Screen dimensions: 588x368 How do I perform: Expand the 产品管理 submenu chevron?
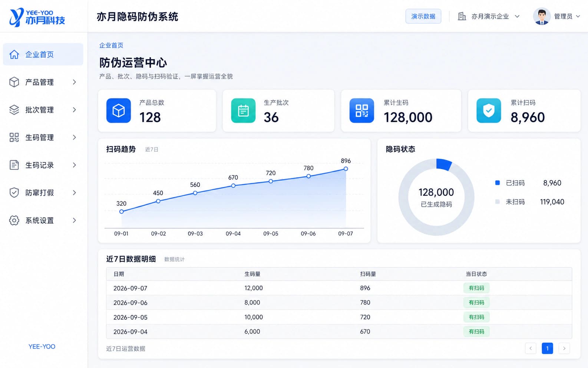tap(75, 82)
